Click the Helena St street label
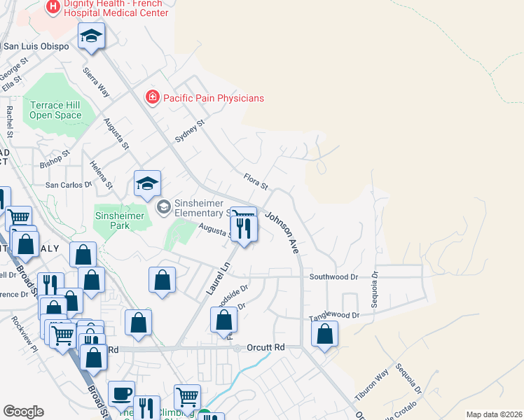This screenshot has height=420, width=524. [102, 175]
